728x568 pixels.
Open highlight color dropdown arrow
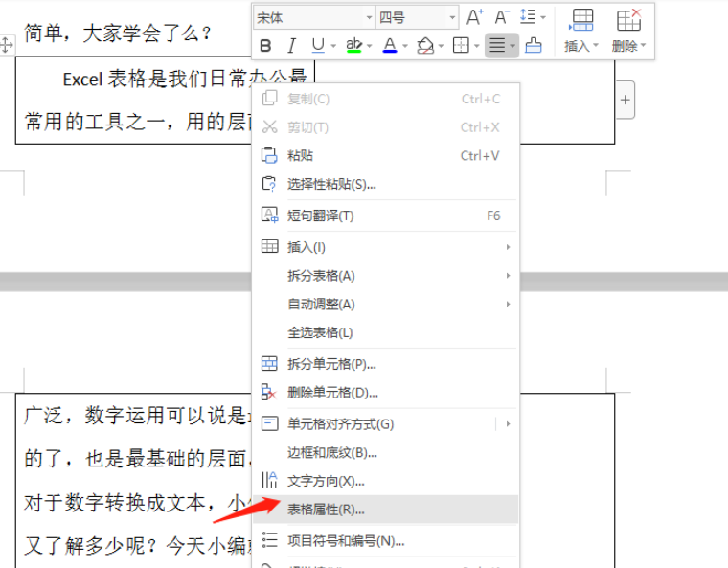pyautogui.click(x=370, y=46)
